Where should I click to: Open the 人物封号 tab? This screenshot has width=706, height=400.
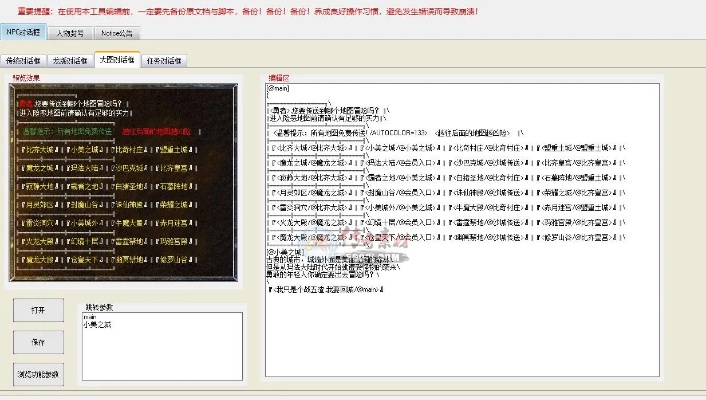[x=70, y=33]
